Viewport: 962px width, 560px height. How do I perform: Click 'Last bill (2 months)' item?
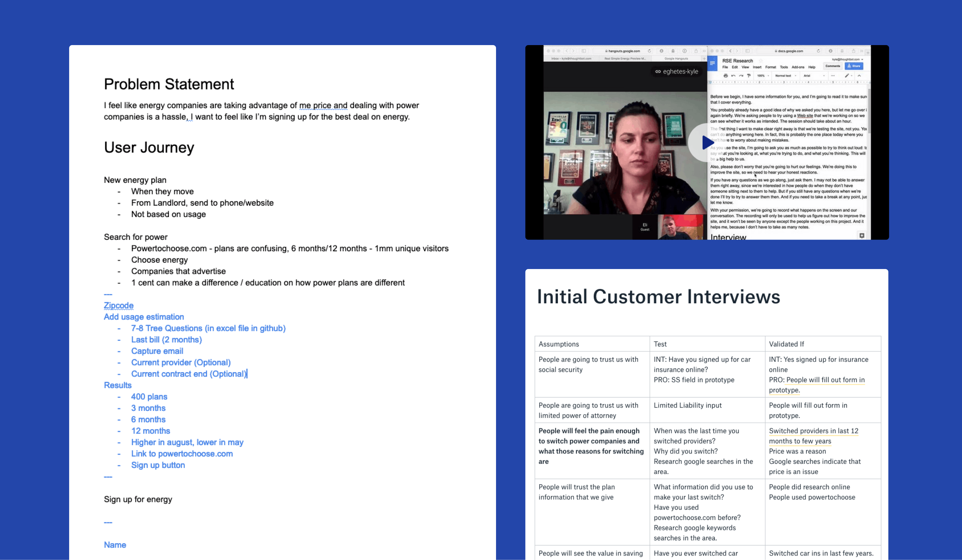[167, 340]
